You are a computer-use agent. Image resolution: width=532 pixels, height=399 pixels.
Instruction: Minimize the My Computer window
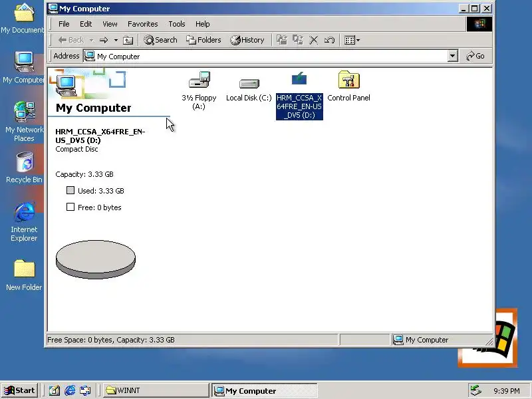tap(464, 9)
